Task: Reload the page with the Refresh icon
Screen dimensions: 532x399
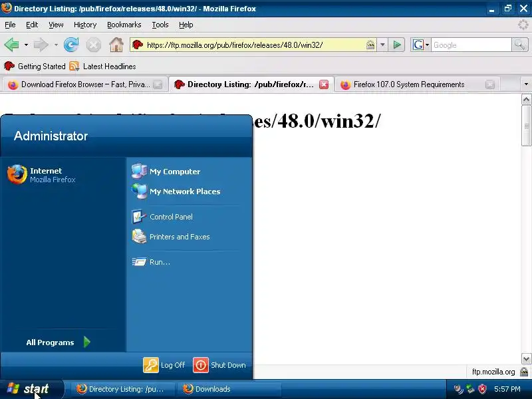Action: click(71, 45)
